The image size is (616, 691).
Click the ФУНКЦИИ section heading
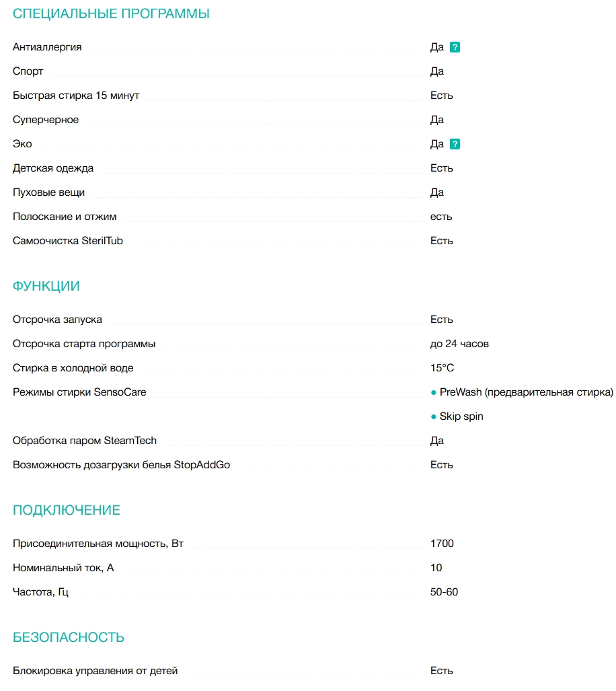(46, 286)
